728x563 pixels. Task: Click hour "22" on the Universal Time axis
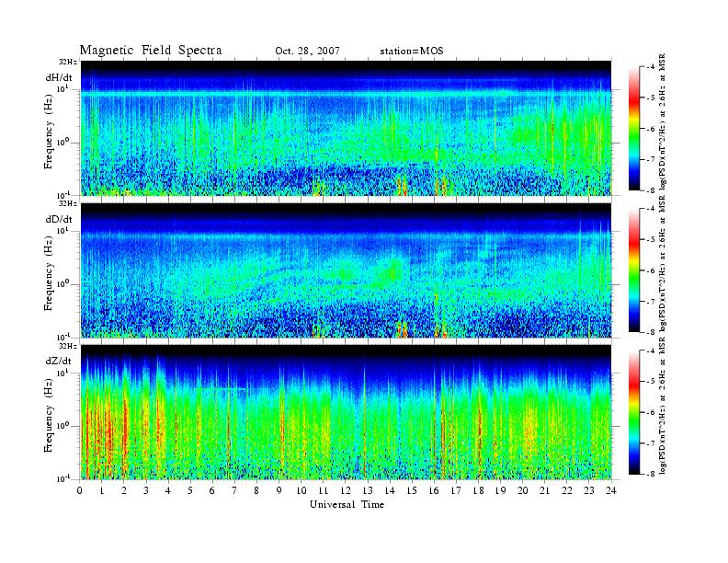tap(567, 490)
